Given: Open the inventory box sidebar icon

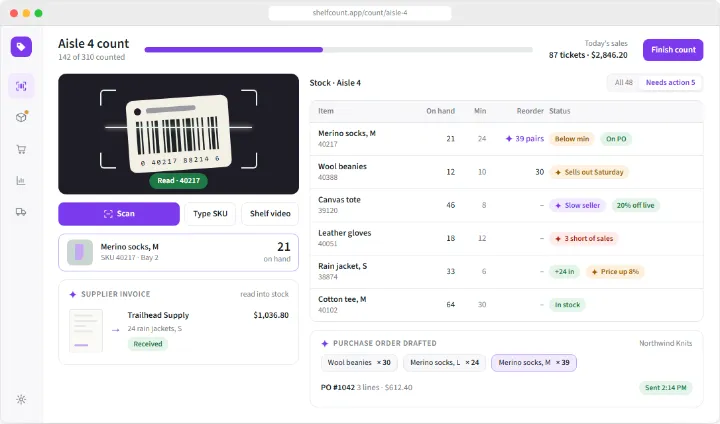Looking at the screenshot, I should [21, 117].
